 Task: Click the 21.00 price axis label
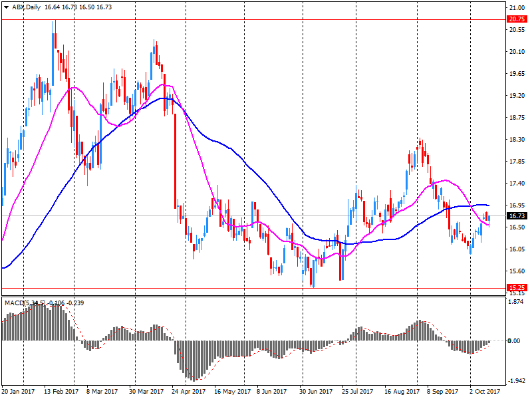pyautogui.click(x=517, y=8)
